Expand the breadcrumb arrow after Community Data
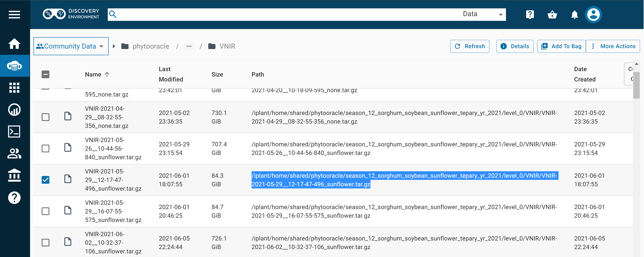 (114, 46)
